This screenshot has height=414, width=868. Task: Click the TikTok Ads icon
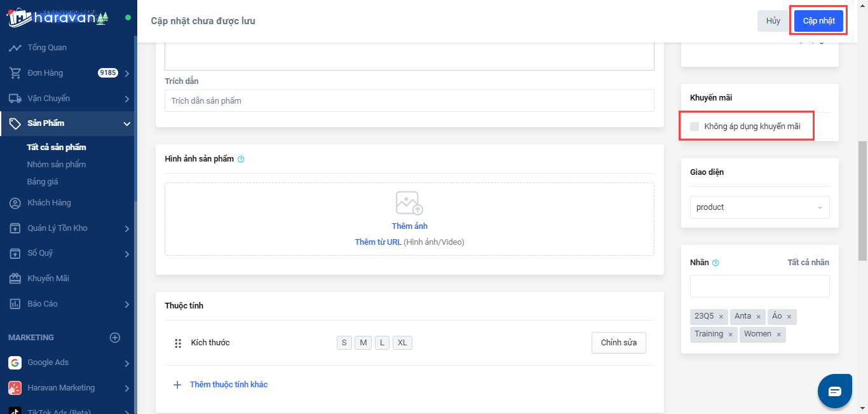[15, 410]
